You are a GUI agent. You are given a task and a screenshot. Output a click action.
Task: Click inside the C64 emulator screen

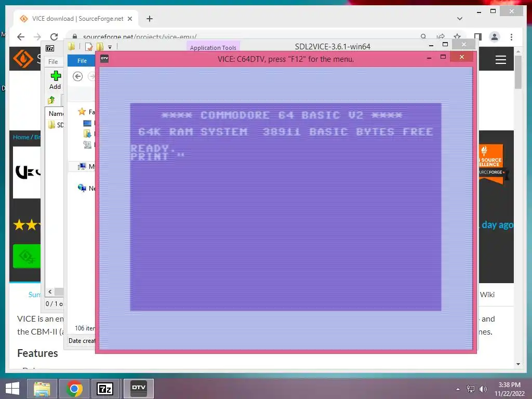(286, 207)
